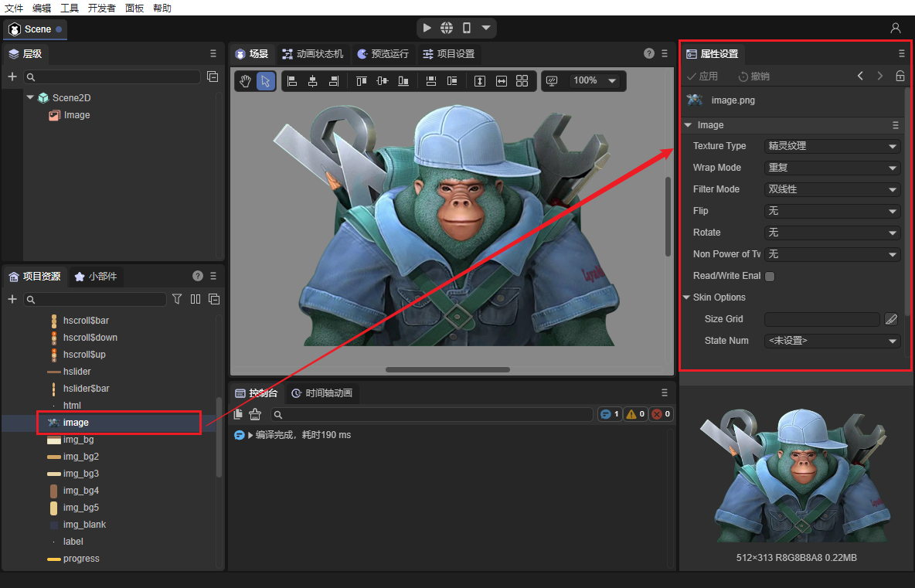Toggle the property inspector lock
The width and height of the screenshot is (915, 588).
click(900, 76)
